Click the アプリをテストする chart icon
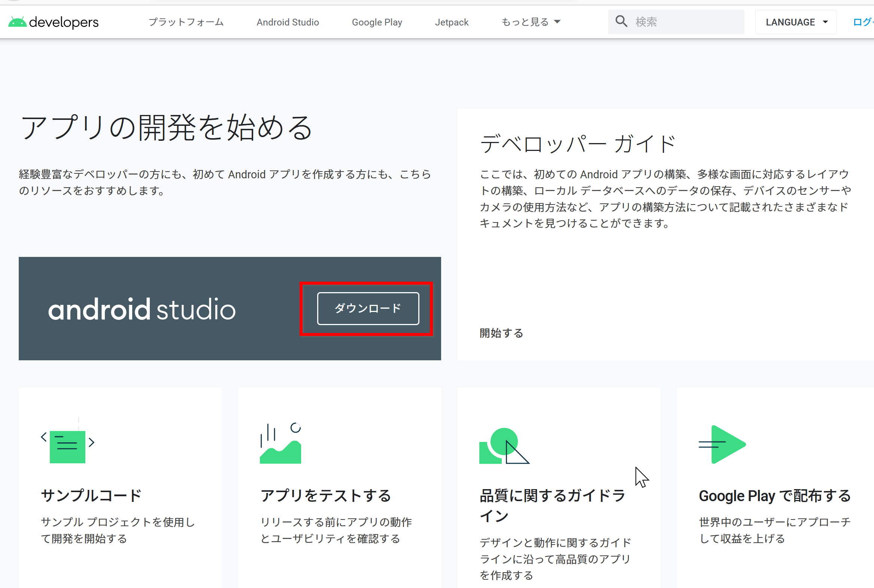This screenshot has width=874, height=588. 280,443
